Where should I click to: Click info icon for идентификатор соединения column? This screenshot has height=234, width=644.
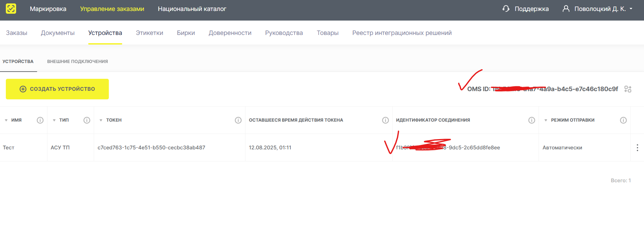coord(532,120)
